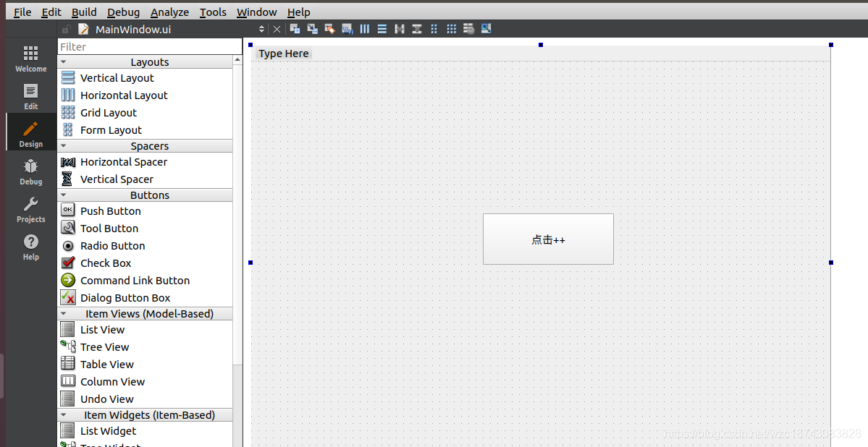Open the Window menu
The image size is (868, 447).
257,12
